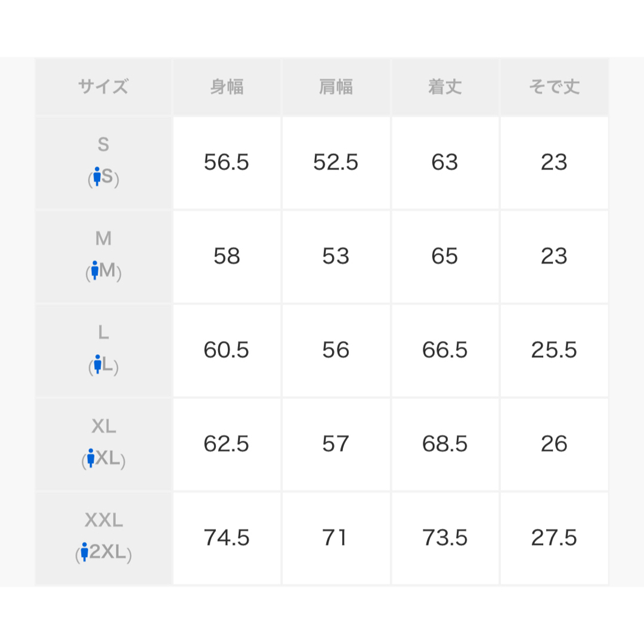
Task: Select the サイズ column header
Action: coord(104,86)
